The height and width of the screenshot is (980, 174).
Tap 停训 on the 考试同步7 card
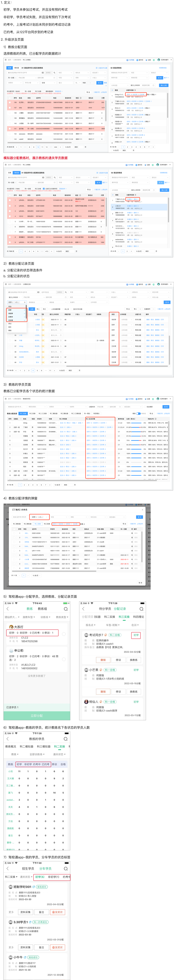[x=119, y=660]
